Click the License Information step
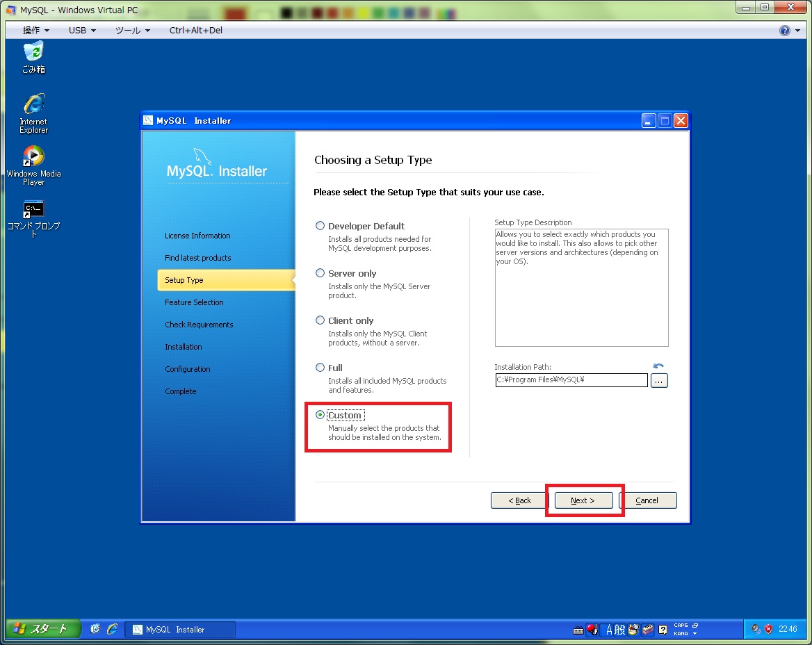Viewport: 812px width, 645px height. pos(197,236)
